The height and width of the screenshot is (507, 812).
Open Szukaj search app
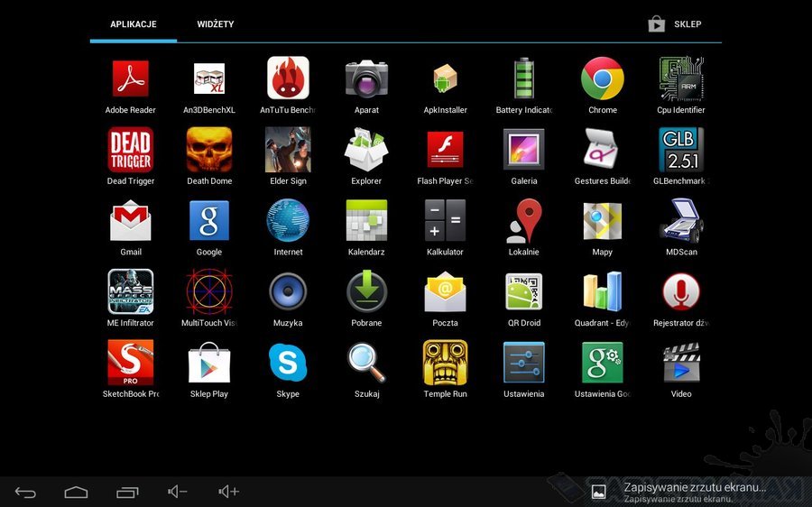tap(366, 363)
